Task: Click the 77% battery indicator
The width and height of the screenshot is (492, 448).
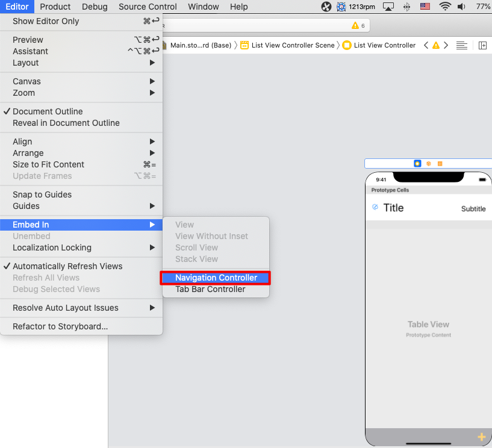Action: coord(483,7)
